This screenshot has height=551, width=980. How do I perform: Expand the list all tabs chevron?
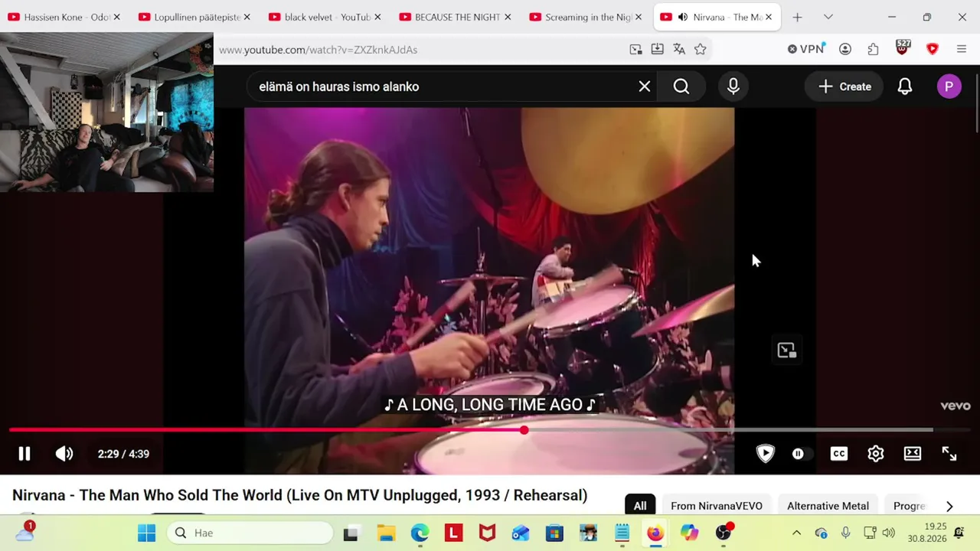tap(828, 17)
